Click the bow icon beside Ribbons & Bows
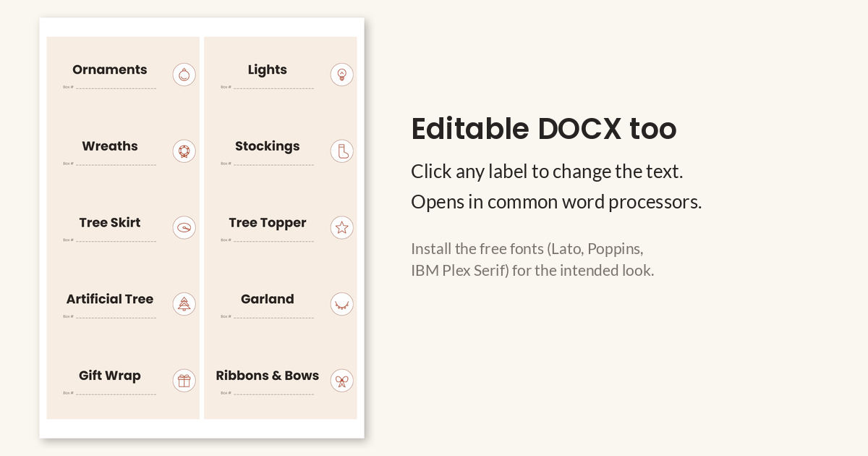Screen dimensions: 868x456 (x=342, y=380)
